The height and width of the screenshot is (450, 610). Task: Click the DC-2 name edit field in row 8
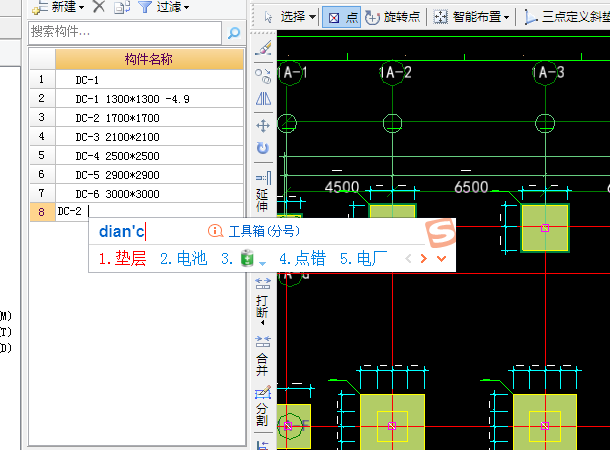[x=149, y=212]
